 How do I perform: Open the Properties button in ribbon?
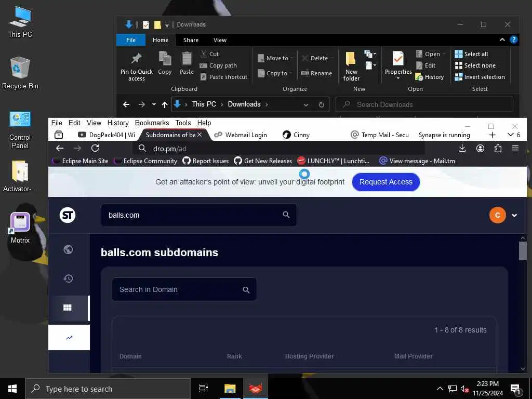(398, 65)
